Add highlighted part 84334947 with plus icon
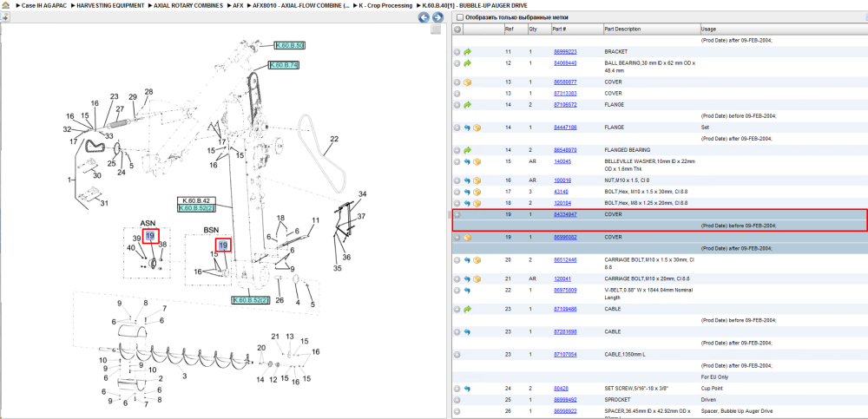Viewport: 868px width, 419px height. (x=457, y=215)
